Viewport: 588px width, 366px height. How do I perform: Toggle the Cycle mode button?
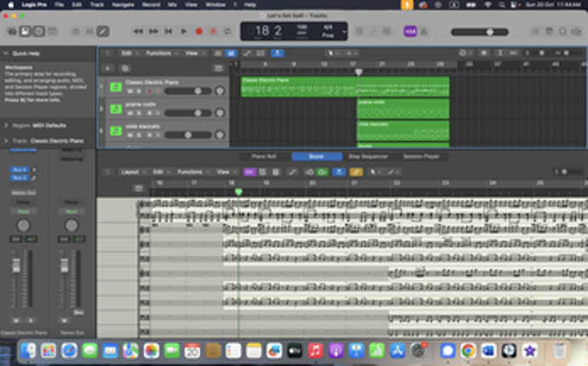click(227, 31)
